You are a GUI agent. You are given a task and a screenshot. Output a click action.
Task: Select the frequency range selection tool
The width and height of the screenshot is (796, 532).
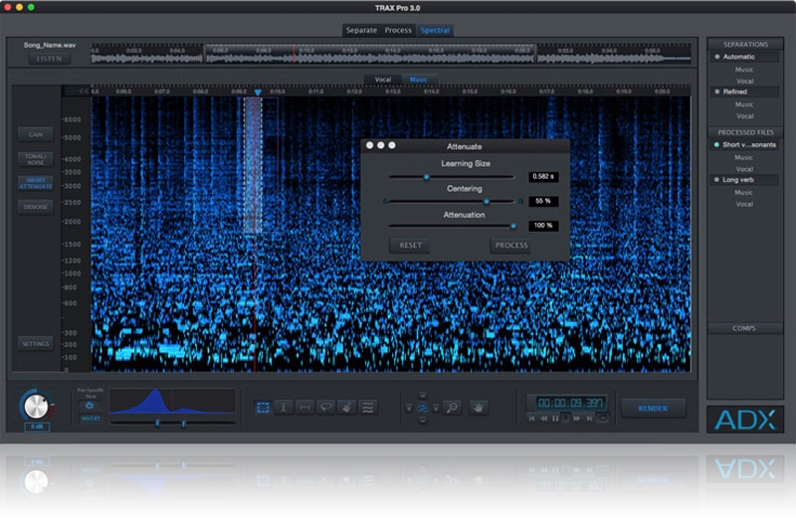[x=304, y=407]
